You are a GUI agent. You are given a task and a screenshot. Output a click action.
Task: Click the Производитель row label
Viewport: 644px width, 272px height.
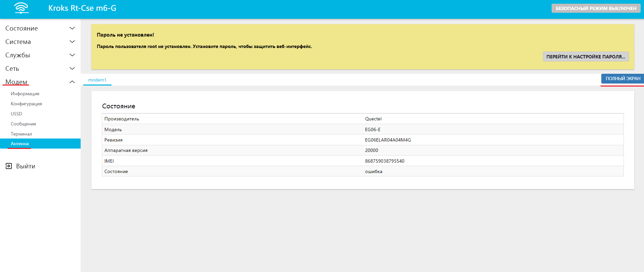click(x=122, y=119)
